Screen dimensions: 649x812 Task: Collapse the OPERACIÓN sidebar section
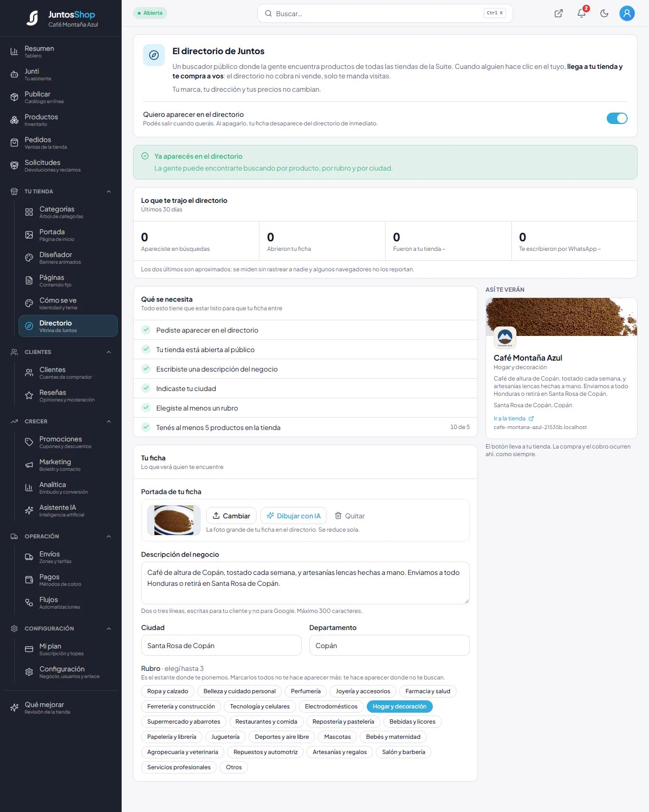(61, 536)
